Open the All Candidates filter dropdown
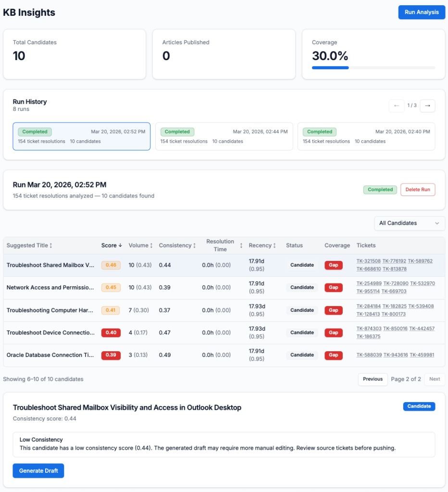The width and height of the screenshot is (448, 492). point(409,223)
